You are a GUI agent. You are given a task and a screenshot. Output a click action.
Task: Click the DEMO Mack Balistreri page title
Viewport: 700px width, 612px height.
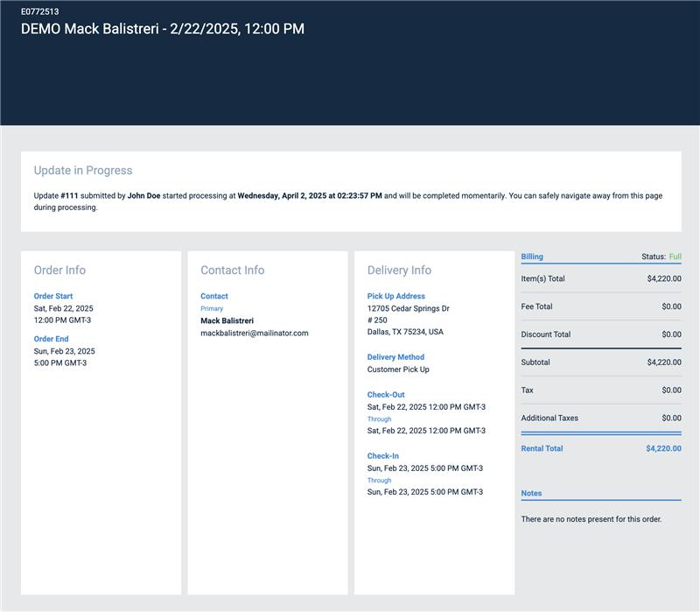(x=163, y=29)
